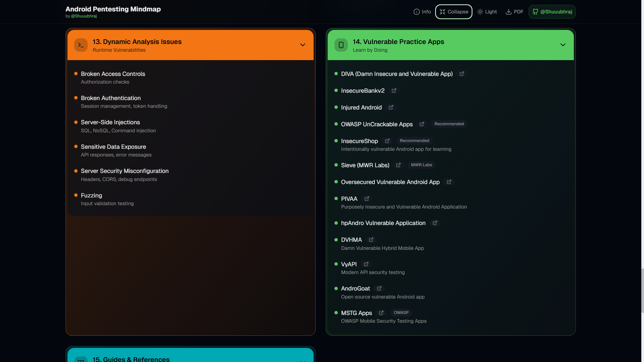Open InsecureBankv2 external link icon
Screen dimensions: 644x362
click(394, 91)
